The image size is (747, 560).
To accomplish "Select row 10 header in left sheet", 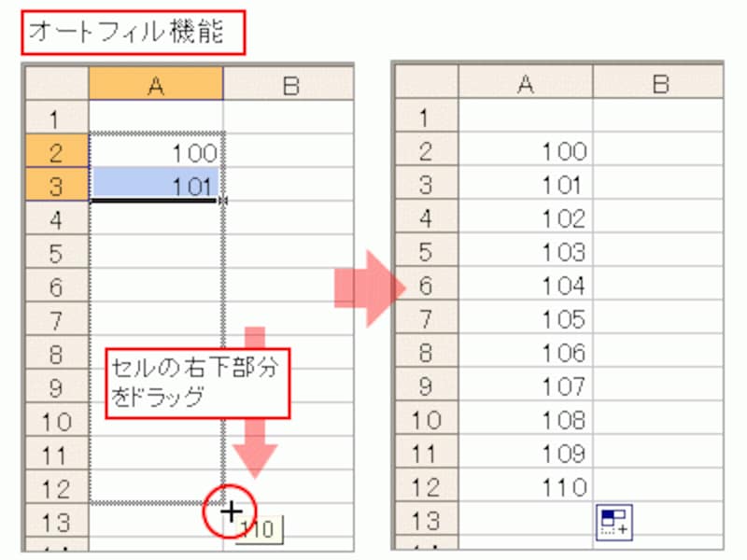I will pos(57,420).
